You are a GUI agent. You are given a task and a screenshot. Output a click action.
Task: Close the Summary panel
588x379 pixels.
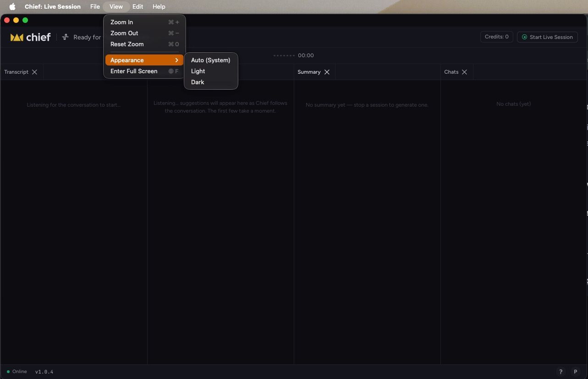[x=327, y=72]
